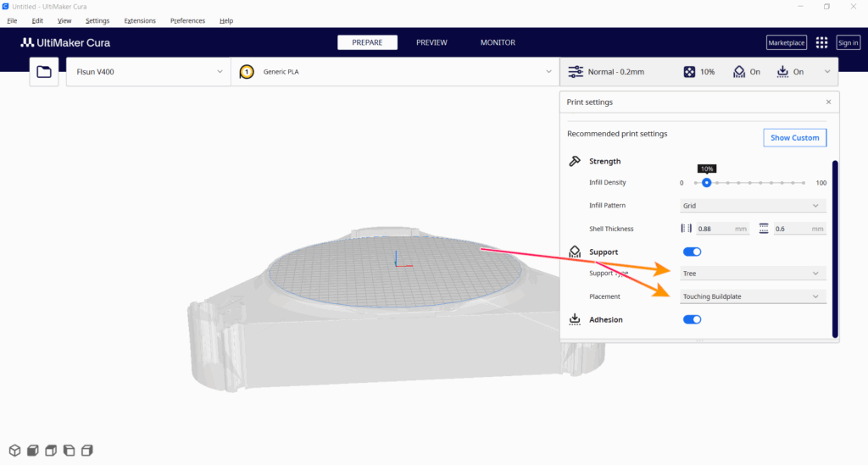Screen dimensions: 868x465
Task: Click the support On icon in header
Action: [739, 72]
